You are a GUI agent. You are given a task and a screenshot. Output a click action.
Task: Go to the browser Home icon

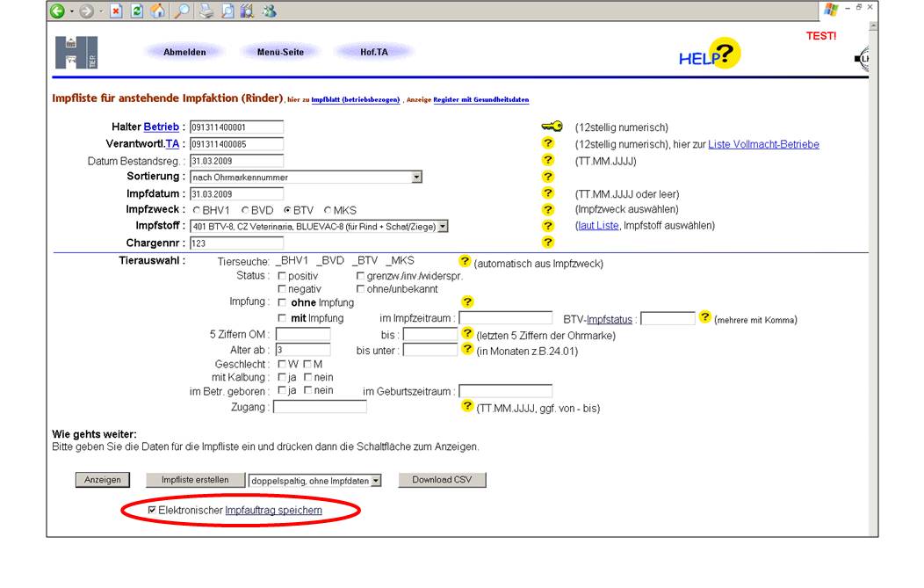(157, 11)
